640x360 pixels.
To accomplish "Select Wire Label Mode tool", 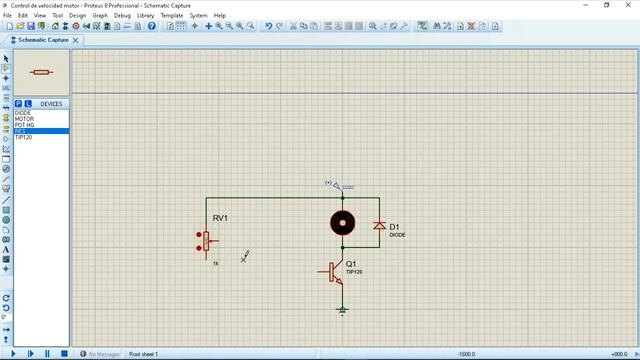I will pyautogui.click(x=6, y=88).
